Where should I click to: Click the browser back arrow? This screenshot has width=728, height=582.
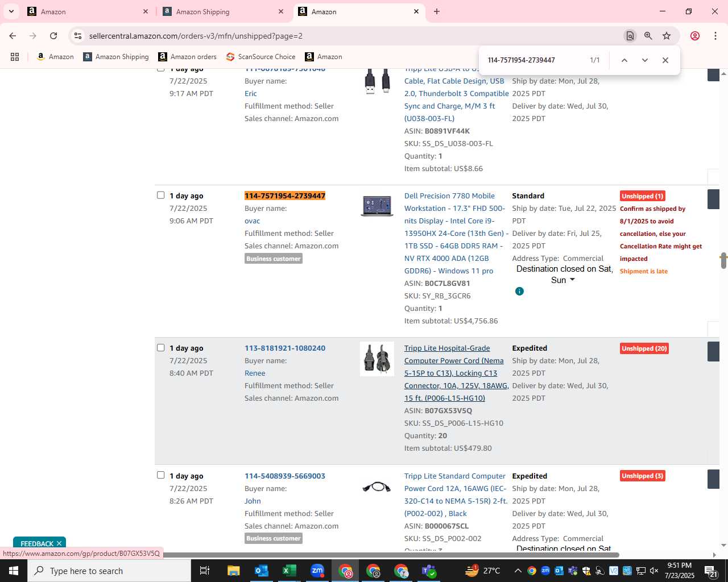tap(13, 36)
